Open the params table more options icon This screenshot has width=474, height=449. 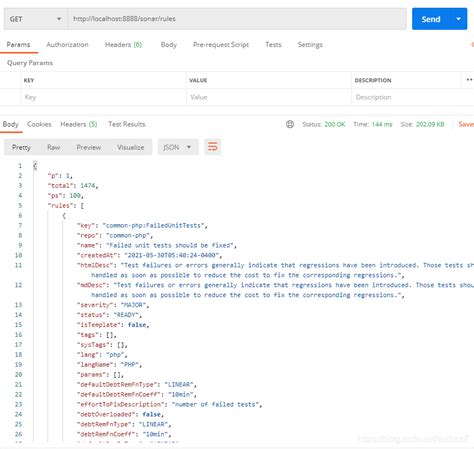tap(469, 80)
